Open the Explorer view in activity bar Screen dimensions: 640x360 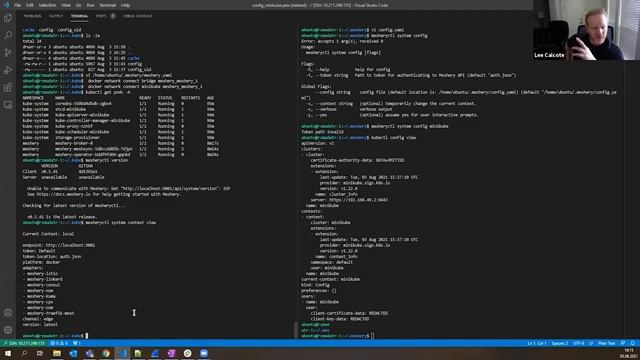[x=8, y=18]
